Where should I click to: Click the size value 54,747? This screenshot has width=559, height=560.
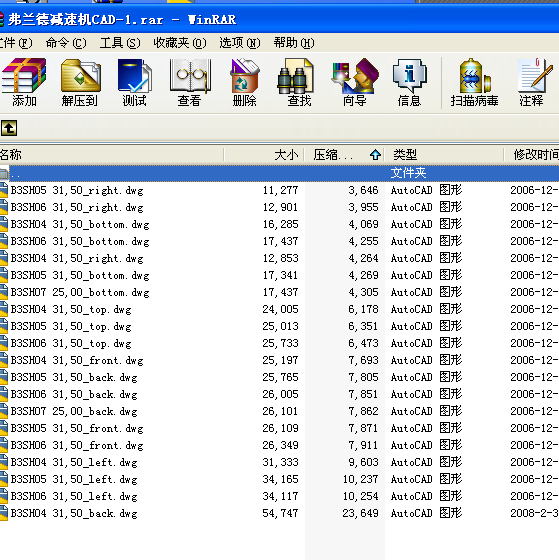[280, 513]
